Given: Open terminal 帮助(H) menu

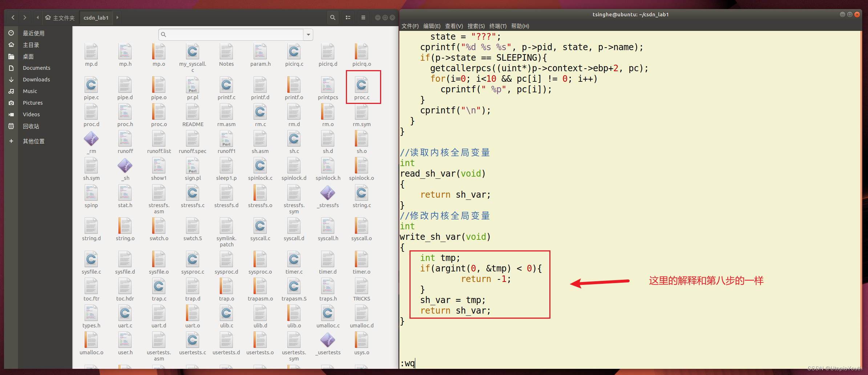Looking at the screenshot, I should click(520, 26).
